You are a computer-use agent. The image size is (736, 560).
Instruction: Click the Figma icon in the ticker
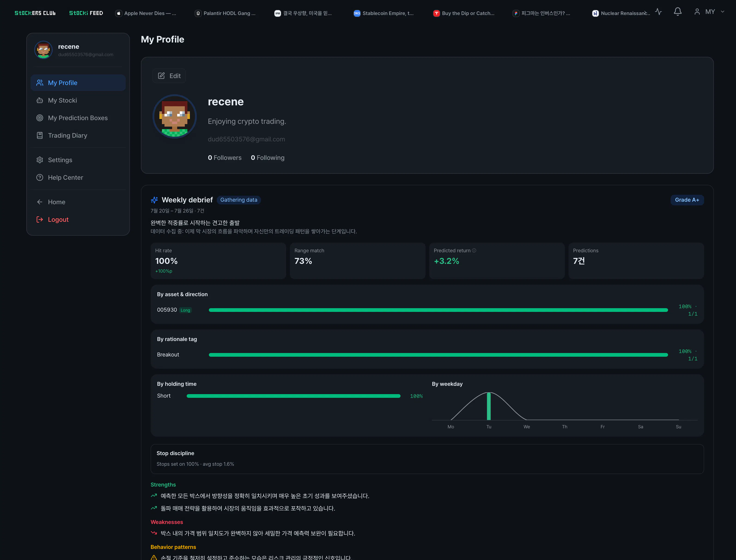pos(516,13)
